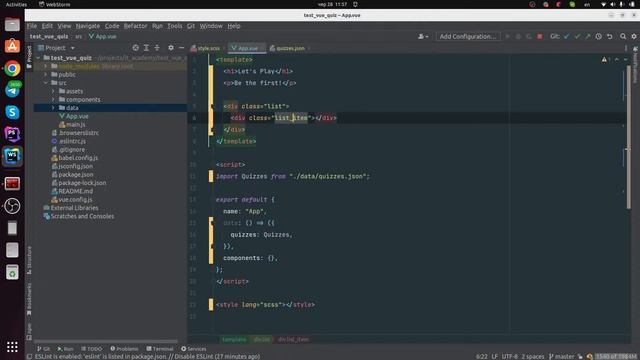Open the Edit menu
This screenshot has height=360, width=640.
47,26
